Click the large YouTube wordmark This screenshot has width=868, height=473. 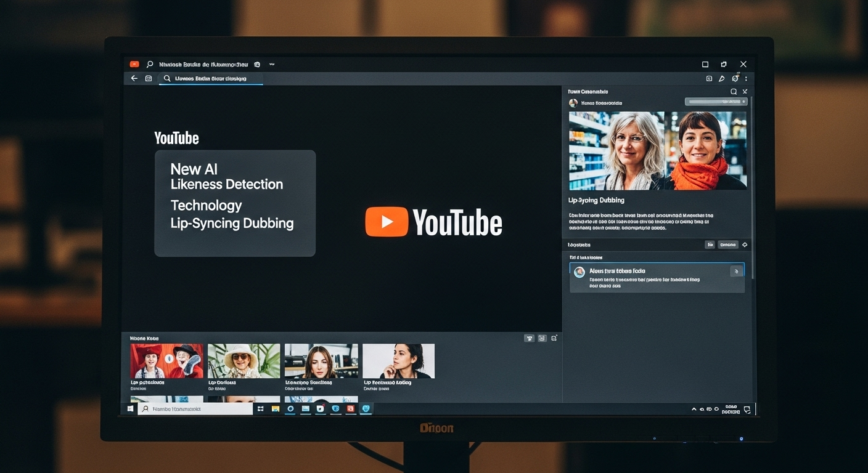click(457, 222)
